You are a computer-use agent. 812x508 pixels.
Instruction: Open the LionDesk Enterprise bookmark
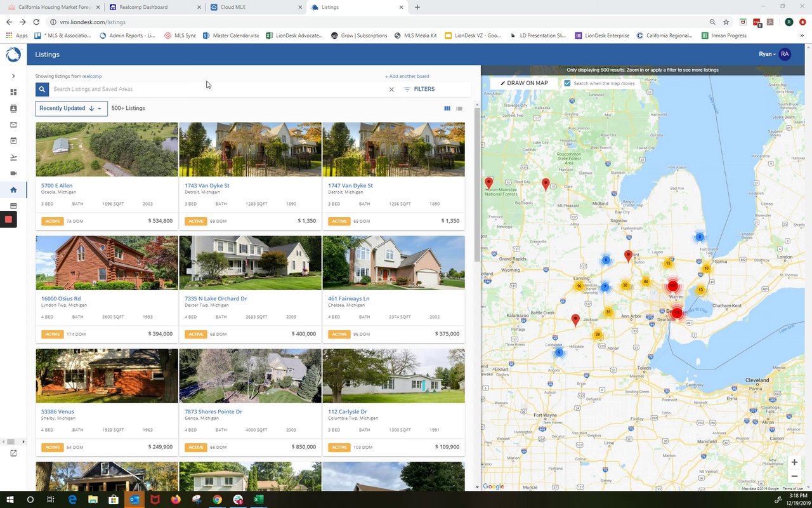point(602,36)
